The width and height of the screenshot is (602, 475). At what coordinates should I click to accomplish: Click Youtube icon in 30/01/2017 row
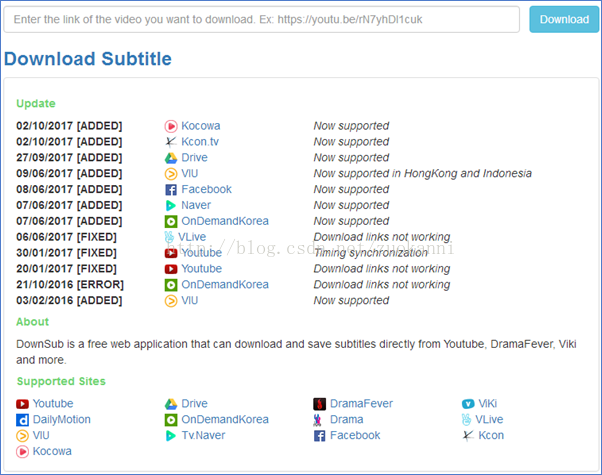click(171, 253)
